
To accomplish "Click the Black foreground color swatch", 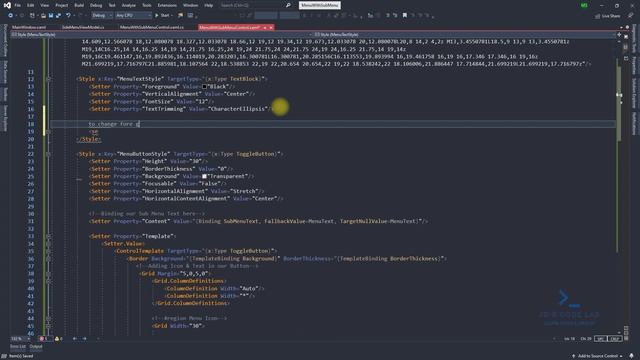I will click(204, 87).
